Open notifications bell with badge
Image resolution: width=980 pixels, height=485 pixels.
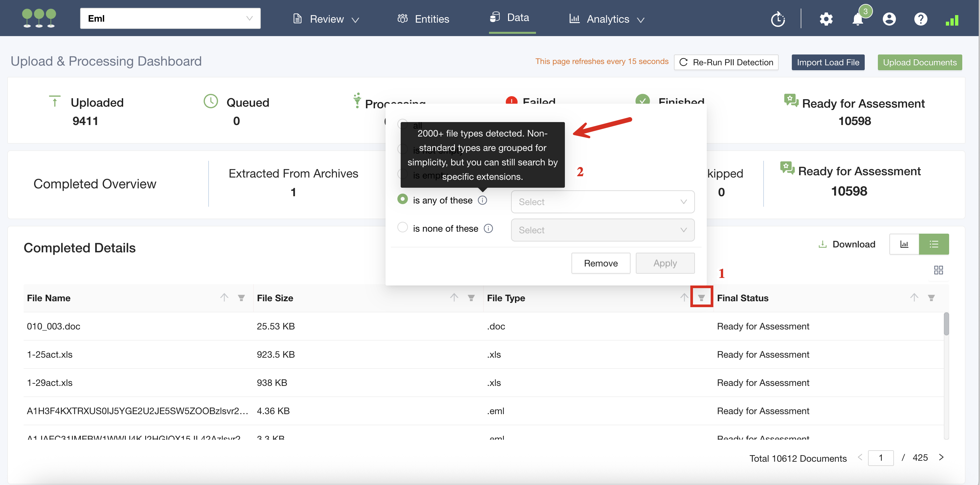[x=857, y=19]
